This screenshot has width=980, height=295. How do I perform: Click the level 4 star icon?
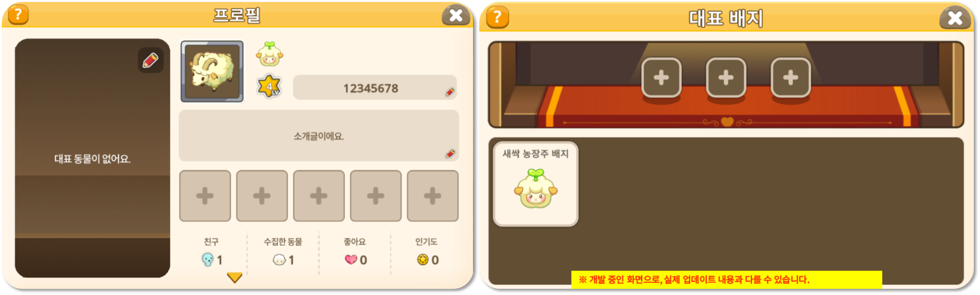(x=269, y=87)
